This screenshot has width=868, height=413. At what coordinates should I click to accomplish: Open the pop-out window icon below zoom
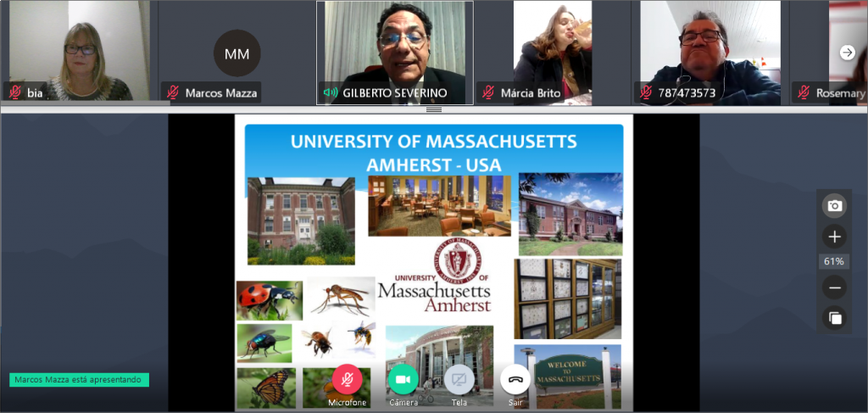(x=834, y=318)
